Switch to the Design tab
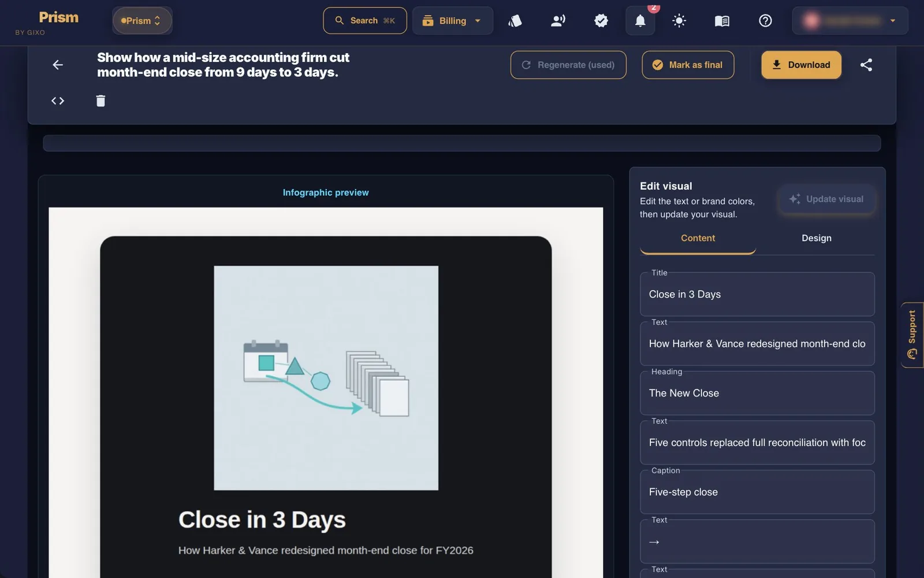This screenshot has height=578, width=924. [817, 238]
